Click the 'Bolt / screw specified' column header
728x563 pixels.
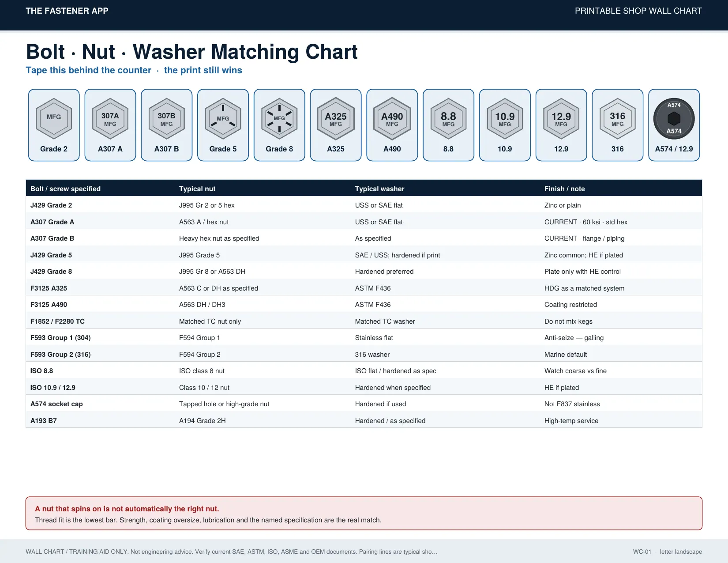point(65,189)
